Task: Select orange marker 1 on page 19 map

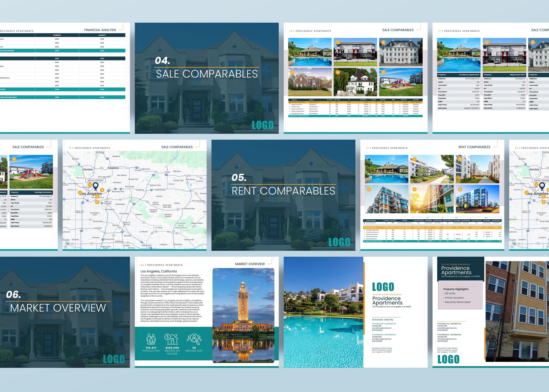Action: click(x=89, y=185)
